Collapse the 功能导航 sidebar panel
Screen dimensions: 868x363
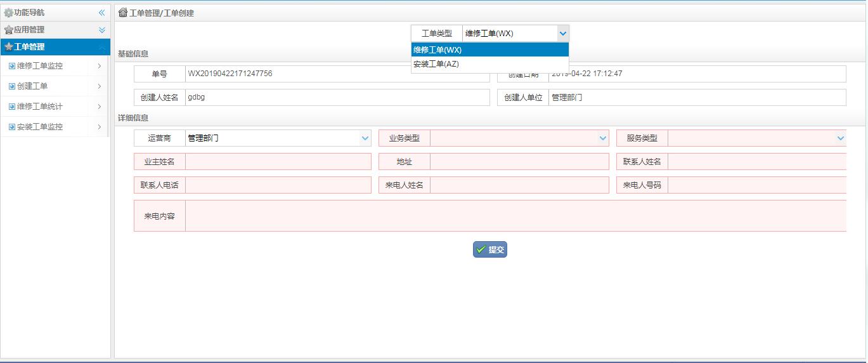click(x=101, y=13)
